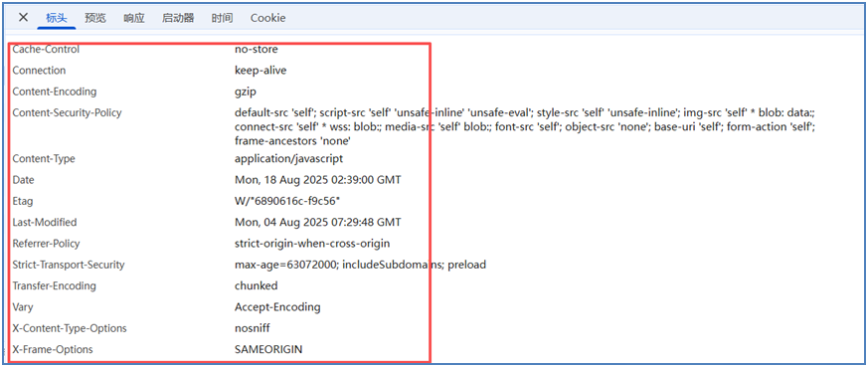868x367 pixels.
Task: Select the 启动器 tab
Action: tap(178, 18)
